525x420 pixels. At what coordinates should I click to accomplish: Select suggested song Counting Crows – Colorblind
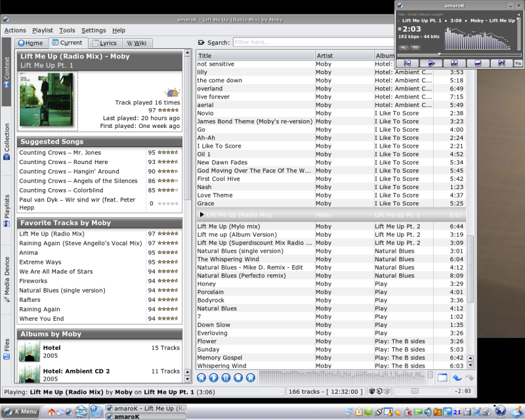[x=61, y=190]
